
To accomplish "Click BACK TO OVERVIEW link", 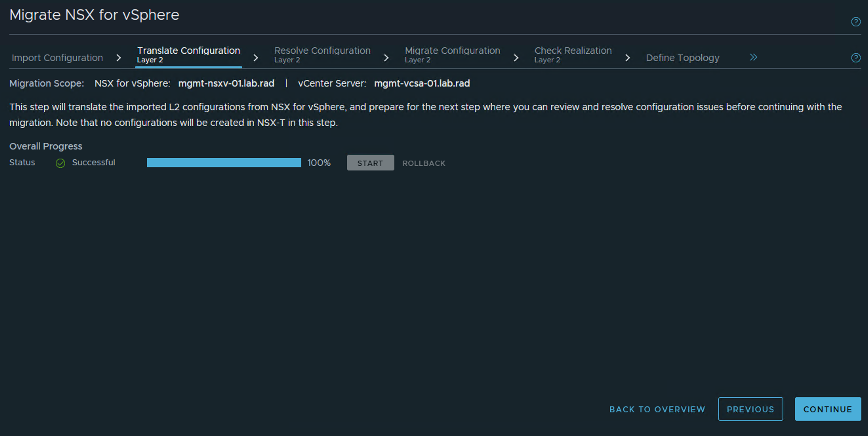I will point(657,409).
